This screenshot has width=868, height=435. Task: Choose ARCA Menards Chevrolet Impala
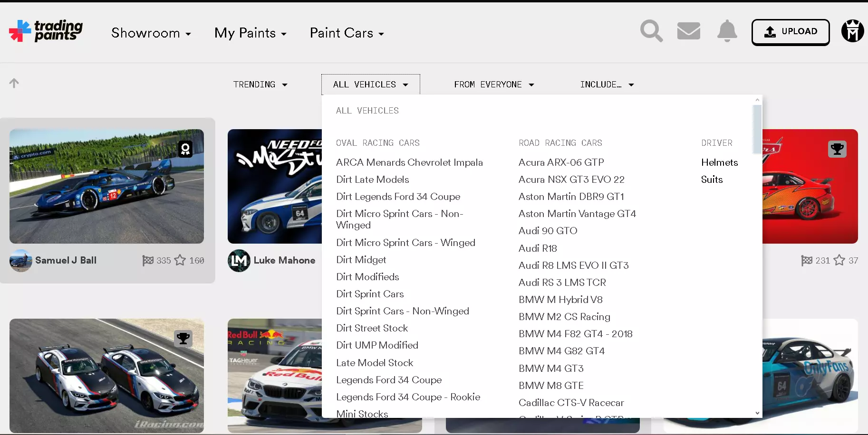tap(409, 162)
